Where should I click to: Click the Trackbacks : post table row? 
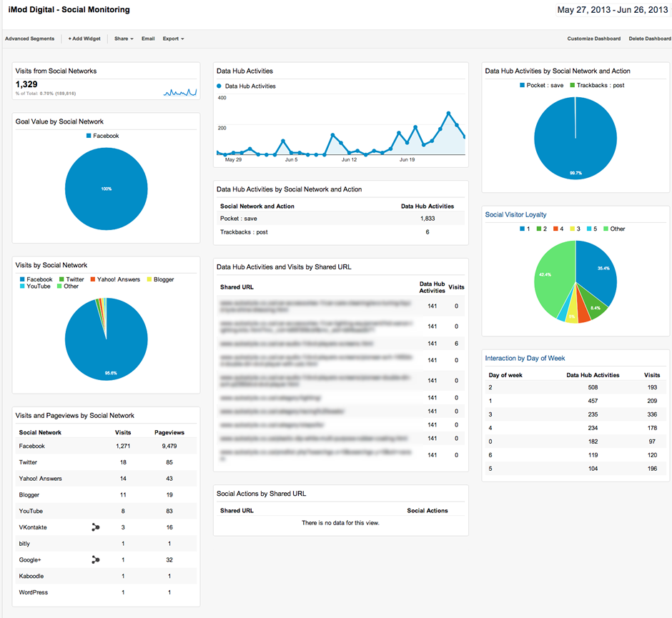pyautogui.click(x=341, y=232)
